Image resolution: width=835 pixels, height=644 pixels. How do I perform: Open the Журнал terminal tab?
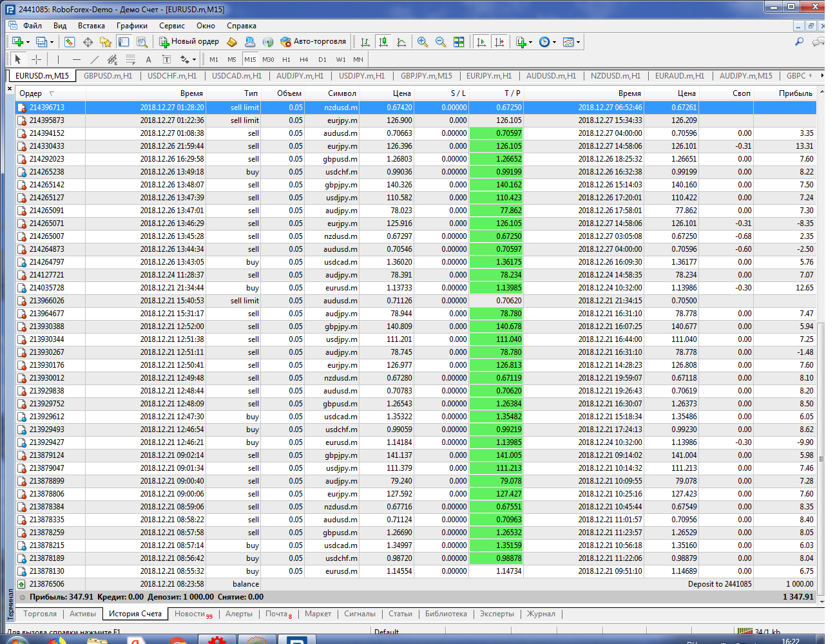point(541,614)
